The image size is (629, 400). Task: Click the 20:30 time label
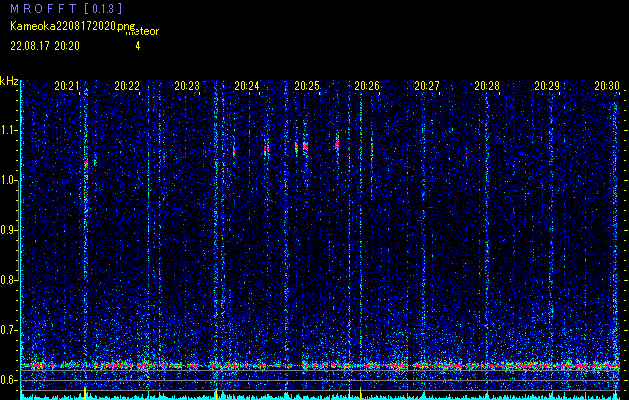tap(607, 86)
